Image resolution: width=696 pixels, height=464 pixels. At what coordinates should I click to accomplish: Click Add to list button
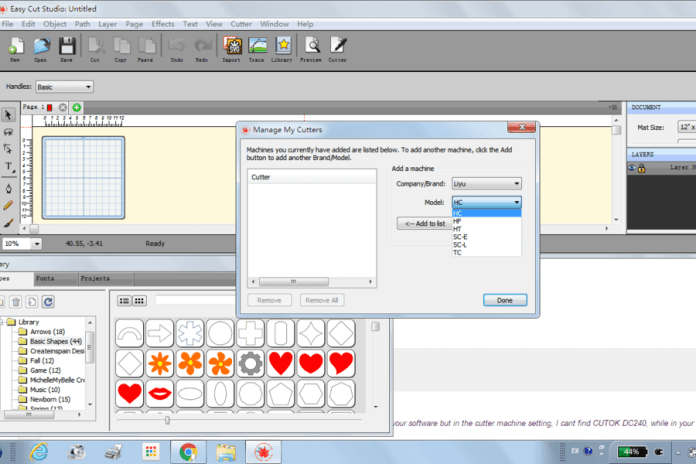(425, 223)
